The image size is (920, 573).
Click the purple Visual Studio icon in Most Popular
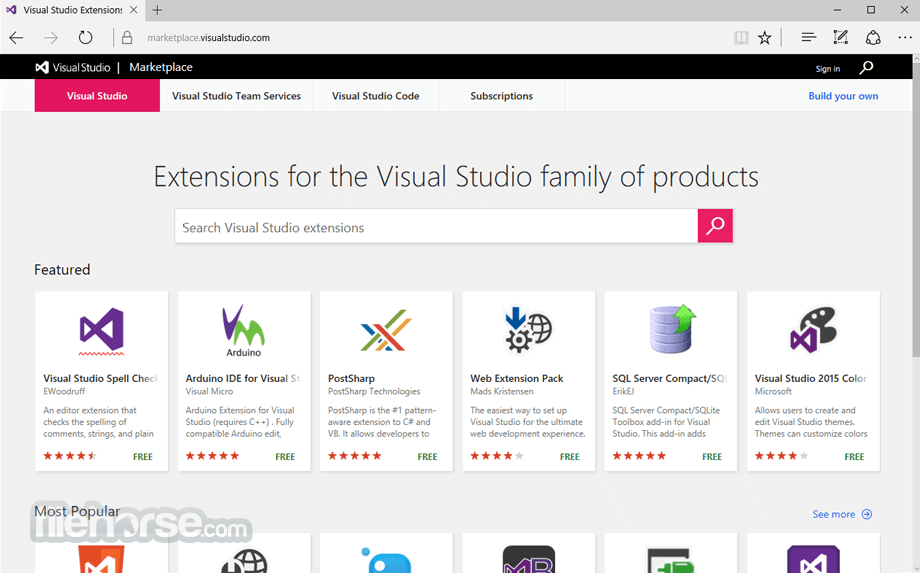click(813, 559)
